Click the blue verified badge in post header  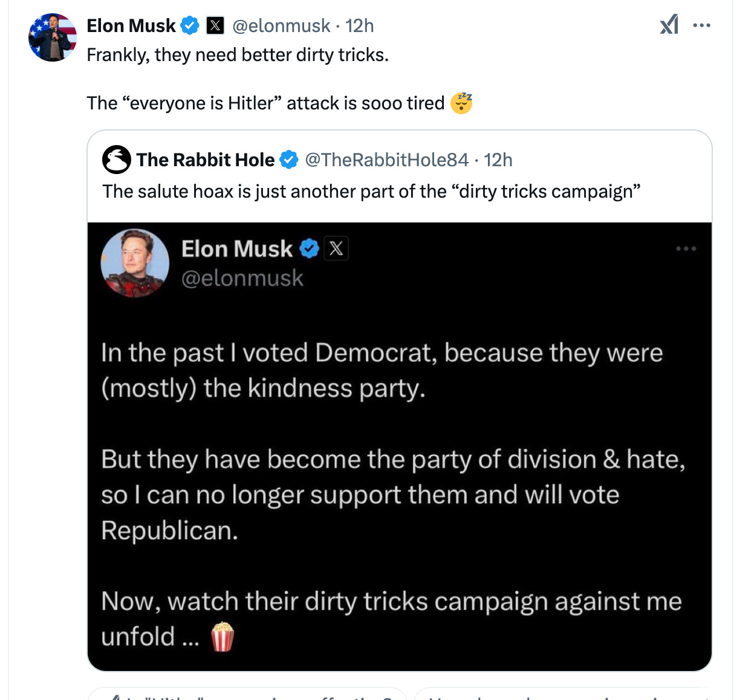190,26
